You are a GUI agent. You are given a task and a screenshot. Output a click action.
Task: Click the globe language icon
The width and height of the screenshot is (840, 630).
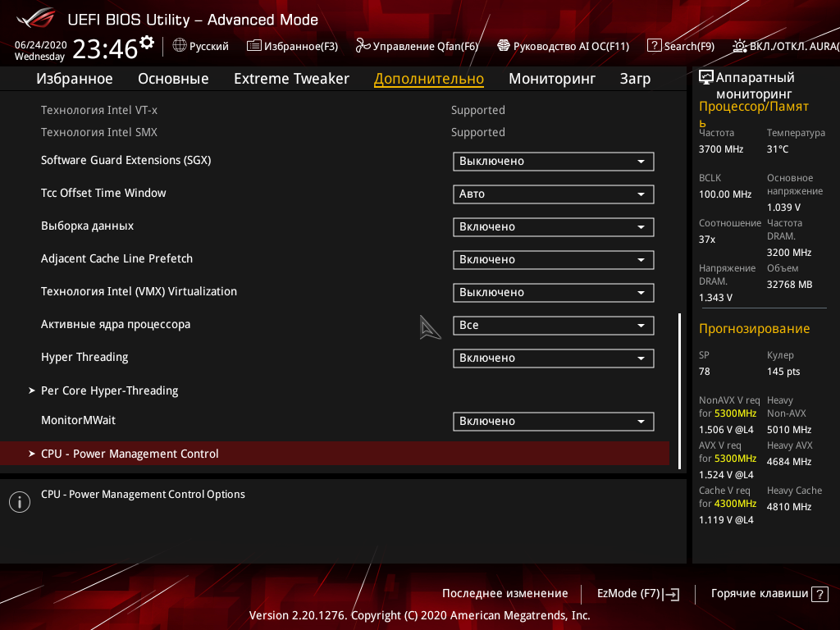(x=180, y=46)
